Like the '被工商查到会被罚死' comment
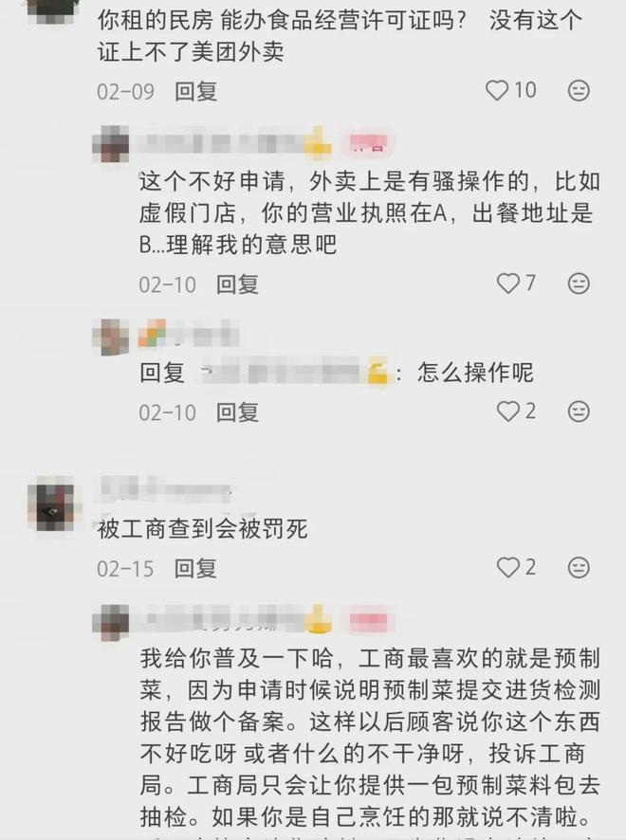This screenshot has height=840, width=626. pyautogui.click(x=507, y=567)
